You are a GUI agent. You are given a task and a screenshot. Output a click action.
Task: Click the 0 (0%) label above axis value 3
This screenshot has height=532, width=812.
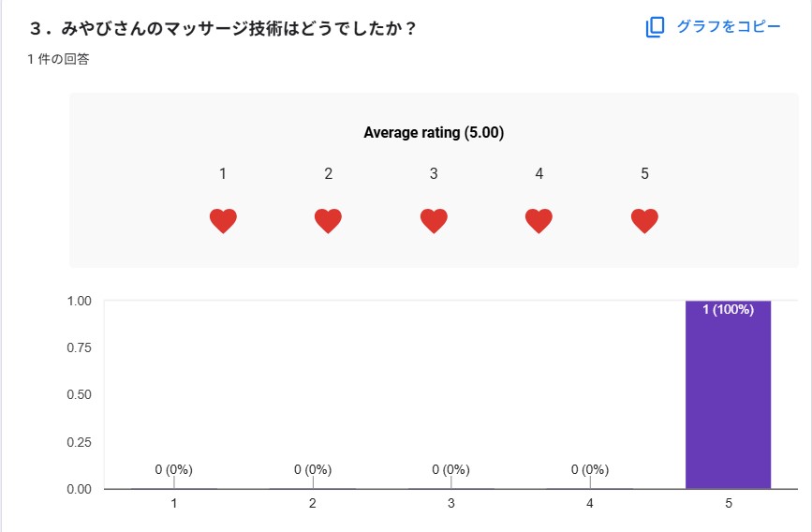coord(451,469)
